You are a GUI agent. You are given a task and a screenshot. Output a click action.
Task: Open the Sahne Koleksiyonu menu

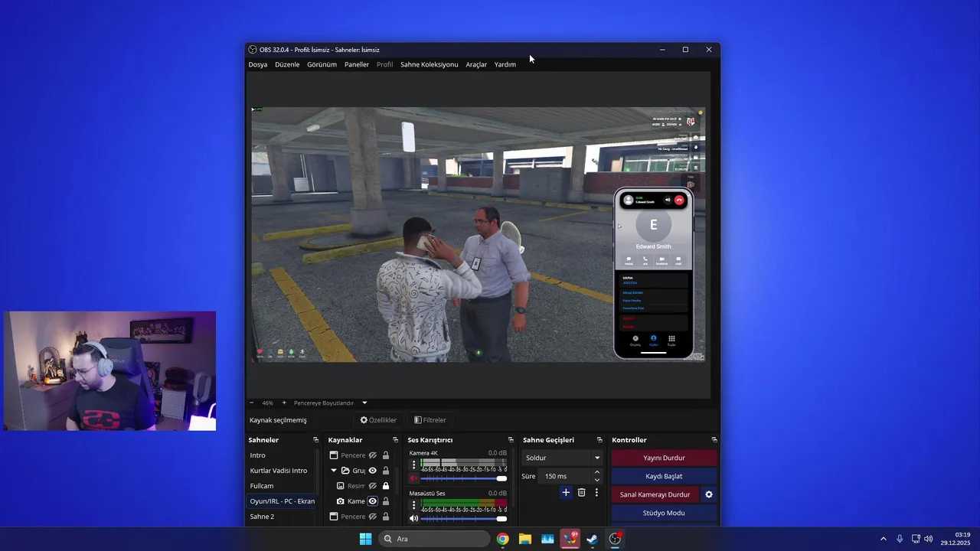click(429, 64)
